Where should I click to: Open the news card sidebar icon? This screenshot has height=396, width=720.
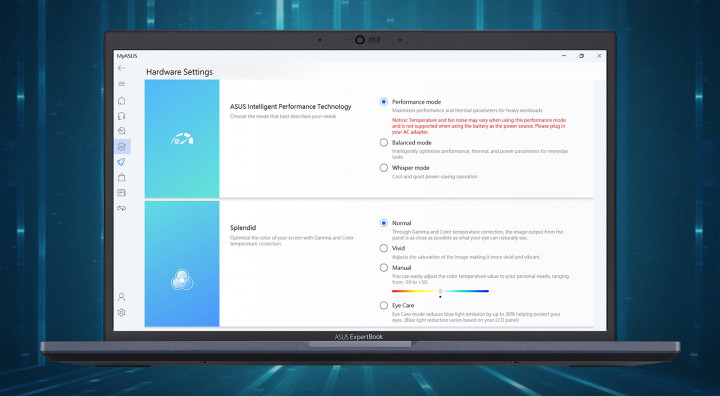[x=121, y=192]
